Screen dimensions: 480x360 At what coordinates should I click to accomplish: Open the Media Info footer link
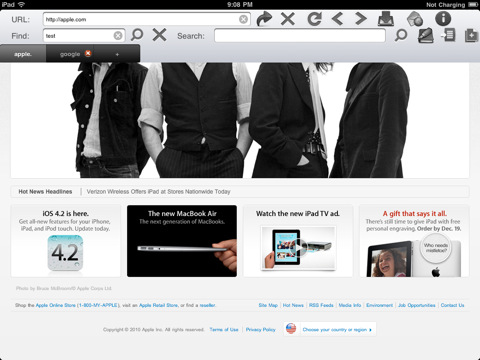coord(350,305)
